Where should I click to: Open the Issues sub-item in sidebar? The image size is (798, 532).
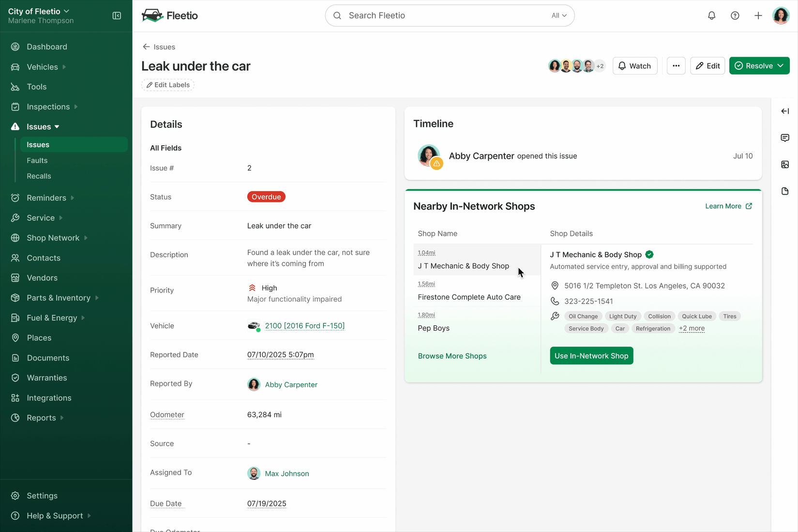pos(74,145)
